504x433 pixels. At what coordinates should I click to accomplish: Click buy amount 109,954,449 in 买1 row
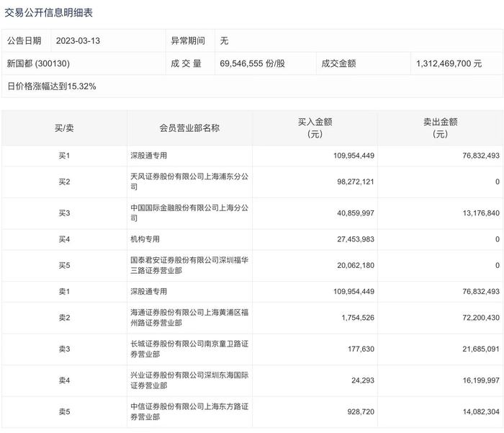354,156
